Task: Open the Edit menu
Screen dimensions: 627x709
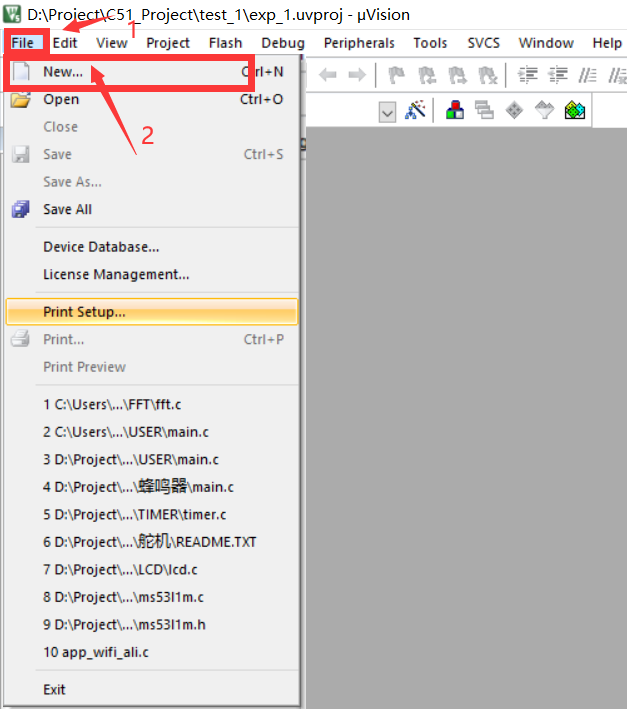Action: 65,43
